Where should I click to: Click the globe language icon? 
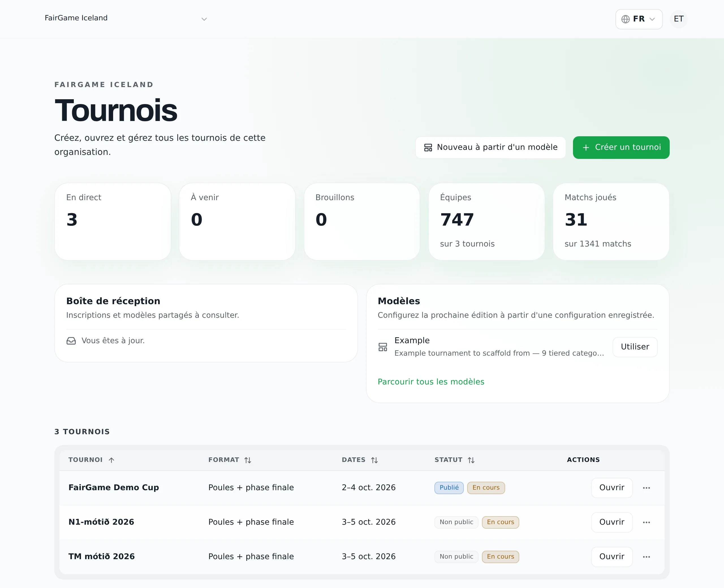click(625, 19)
